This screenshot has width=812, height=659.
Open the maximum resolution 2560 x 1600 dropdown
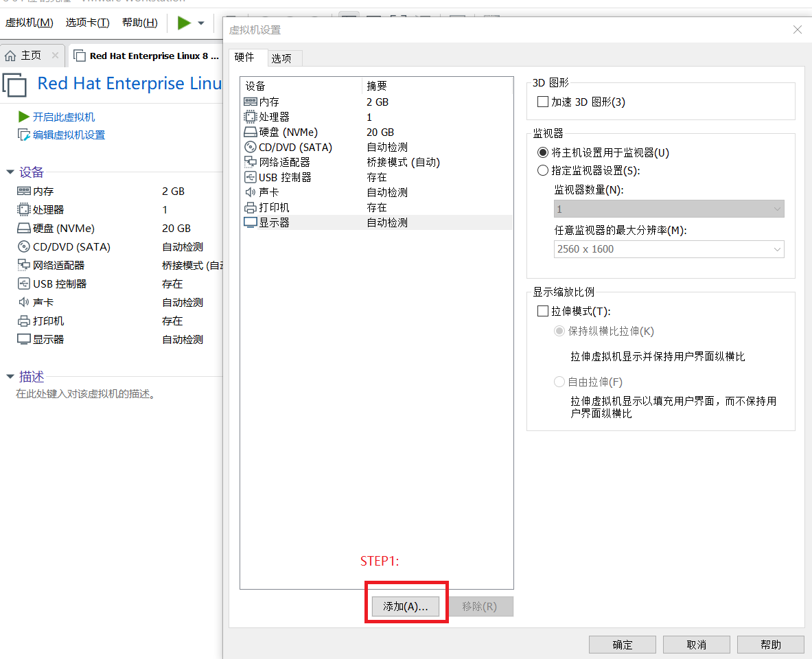click(x=669, y=249)
